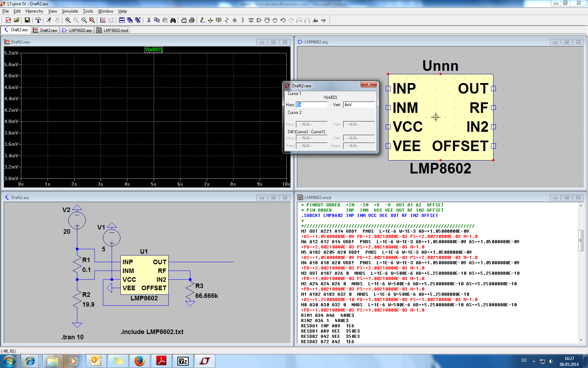The image size is (588, 368).
Task: Click the Zoom Out magnifier icon
Action: (84, 20)
